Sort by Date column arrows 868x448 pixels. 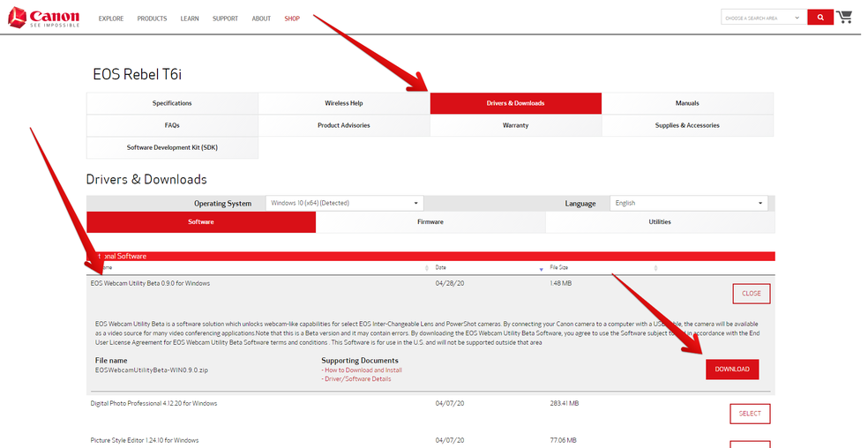[541, 269]
